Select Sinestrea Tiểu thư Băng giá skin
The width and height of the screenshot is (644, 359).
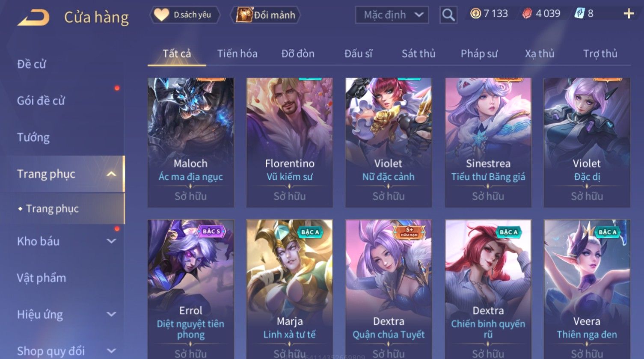(x=488, y=142)
